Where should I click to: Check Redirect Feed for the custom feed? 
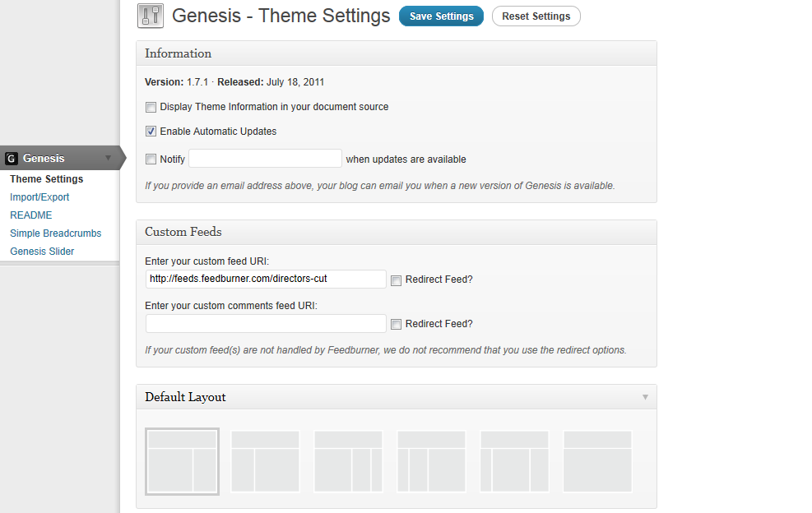396,280
